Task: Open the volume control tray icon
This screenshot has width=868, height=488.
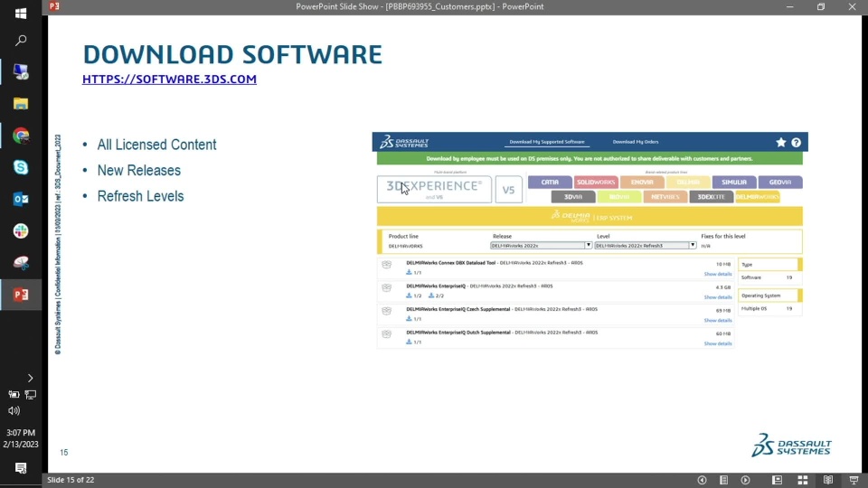Action: [x=14, y=410]
